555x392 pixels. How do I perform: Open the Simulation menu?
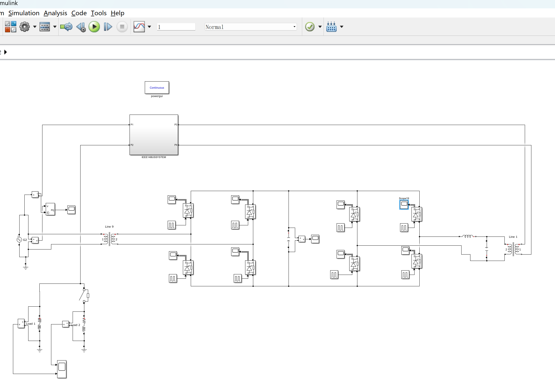tap(24, 13)
